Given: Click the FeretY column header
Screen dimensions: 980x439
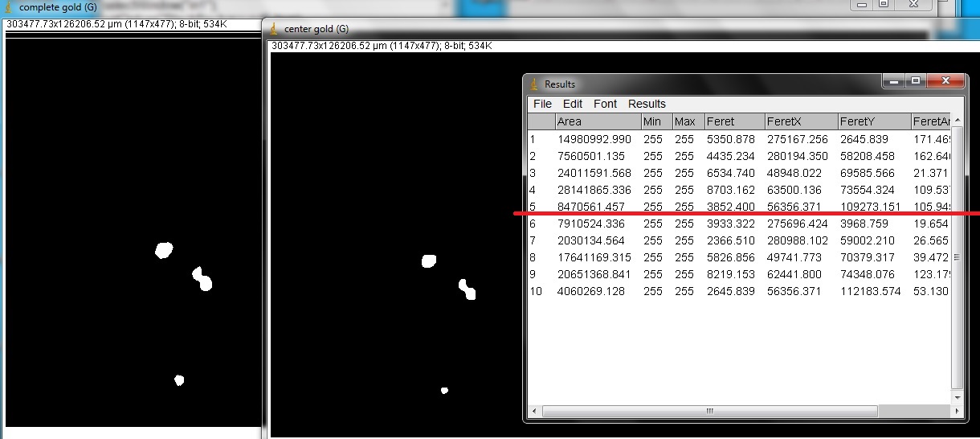Looking at the screenshot, I should (x=872, y=121).
